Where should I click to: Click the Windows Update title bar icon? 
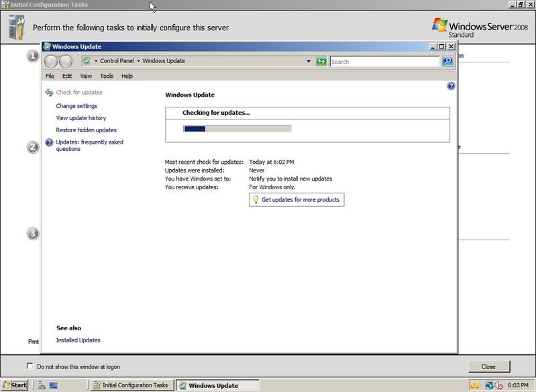pos(47,46)
